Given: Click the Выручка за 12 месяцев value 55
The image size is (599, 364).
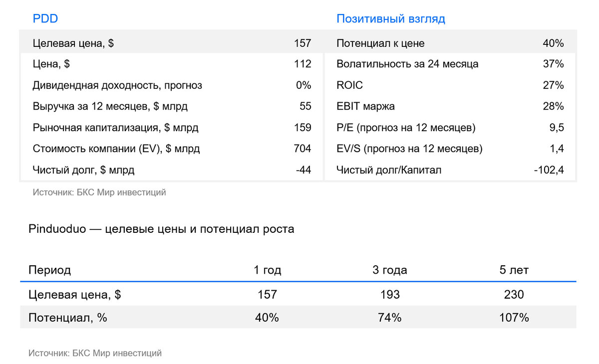Looking at the screenshot, I should pos(305,106).
